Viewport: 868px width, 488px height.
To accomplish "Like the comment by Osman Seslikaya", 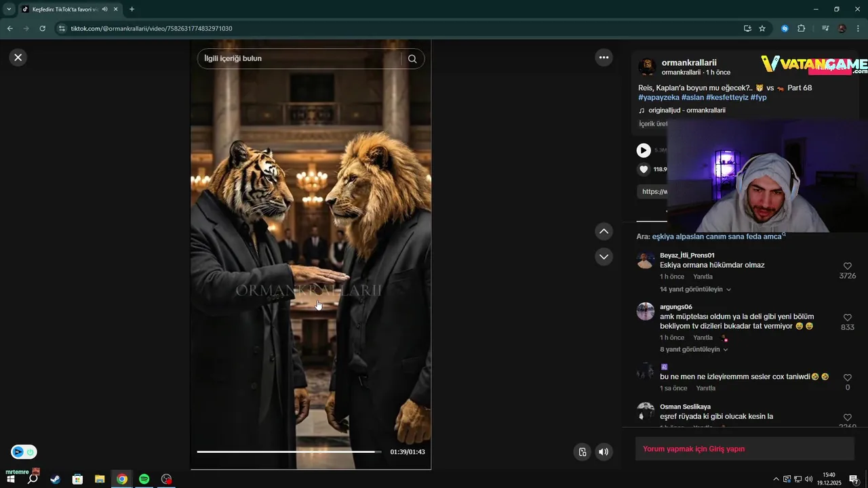I will [848, 418].
